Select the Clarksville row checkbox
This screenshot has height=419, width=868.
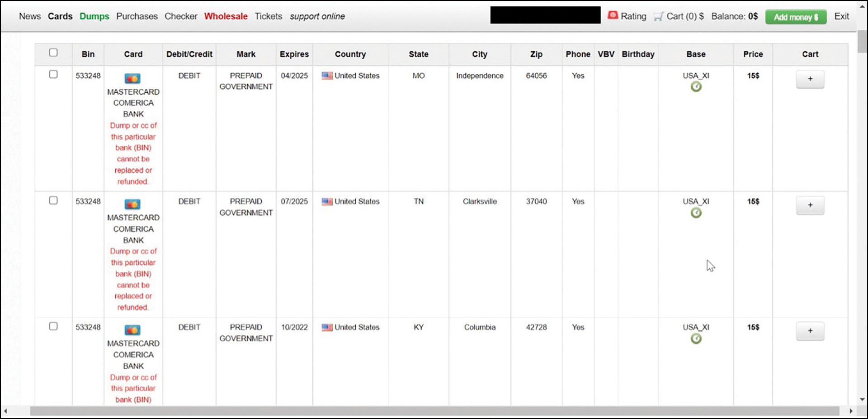click(x=53, y=200)
